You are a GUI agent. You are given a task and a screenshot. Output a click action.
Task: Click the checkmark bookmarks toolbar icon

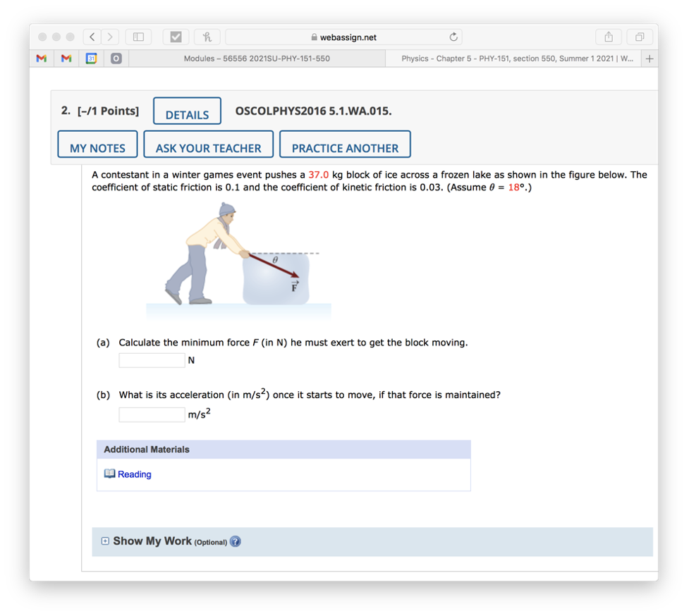tap(175, 37)
